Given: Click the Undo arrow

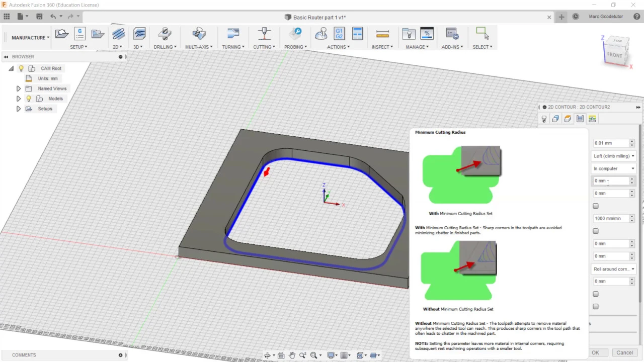Looking at the screenshot, I should click(53, 17).
